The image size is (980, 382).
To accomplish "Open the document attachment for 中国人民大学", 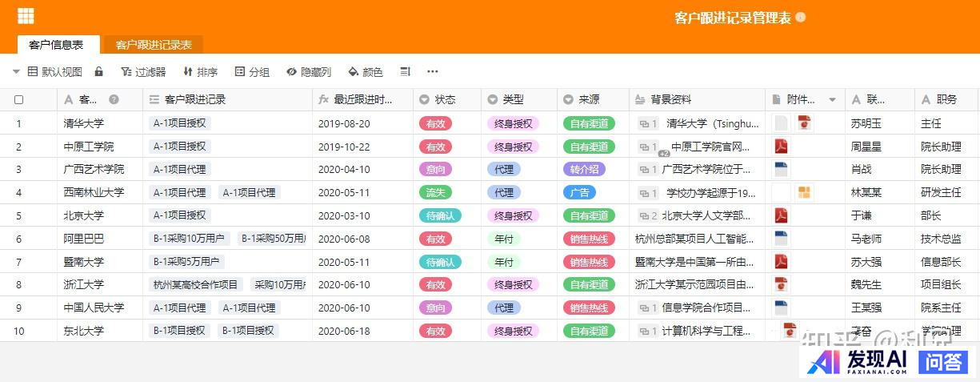I will pyautogui.click(x=781, y=307).
